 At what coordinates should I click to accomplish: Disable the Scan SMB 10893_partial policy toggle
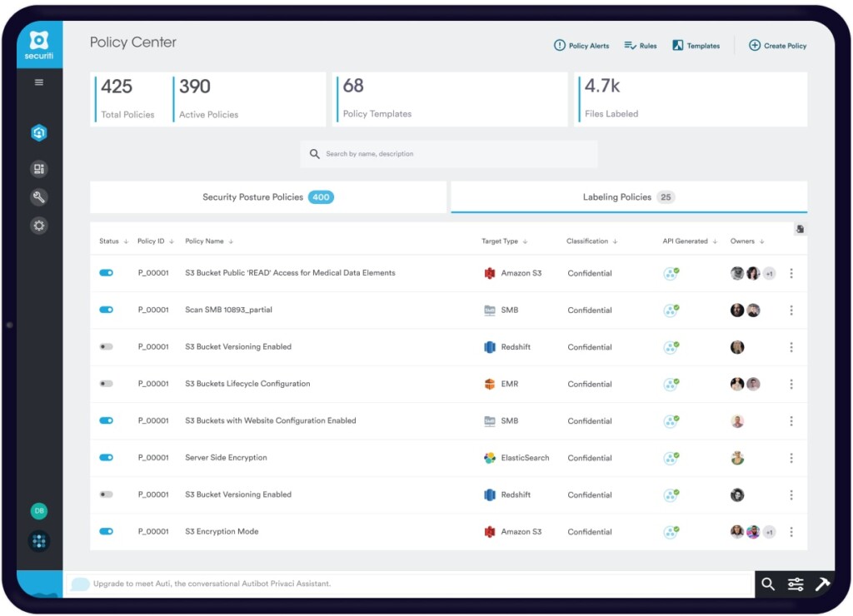point(106,310)
